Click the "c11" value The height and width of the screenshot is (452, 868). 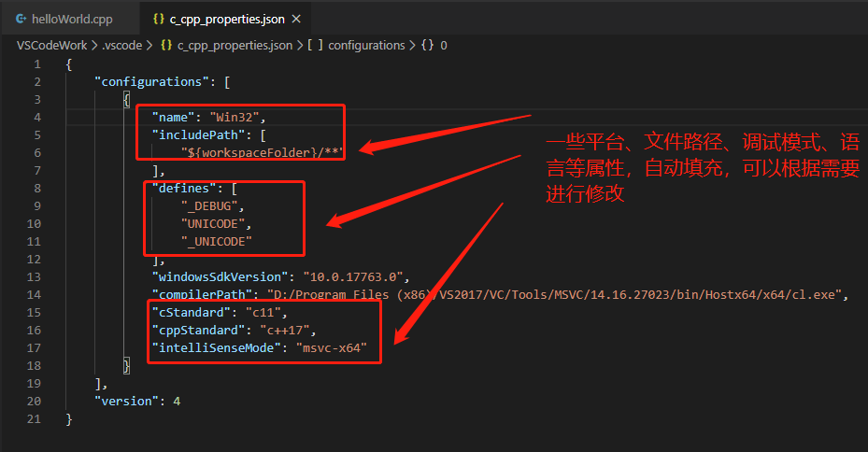click(x=263, y=313)
